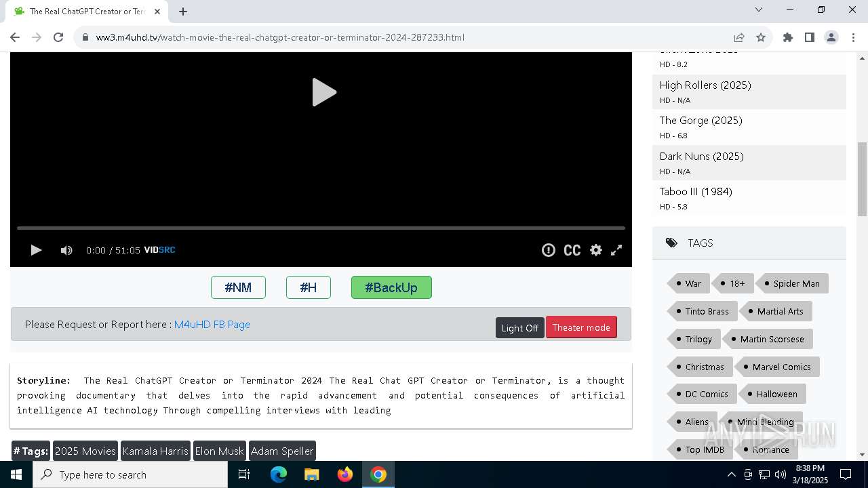Open system volume control
The image size is (868, 488).
pyautogui.click(x=781, y=474)
